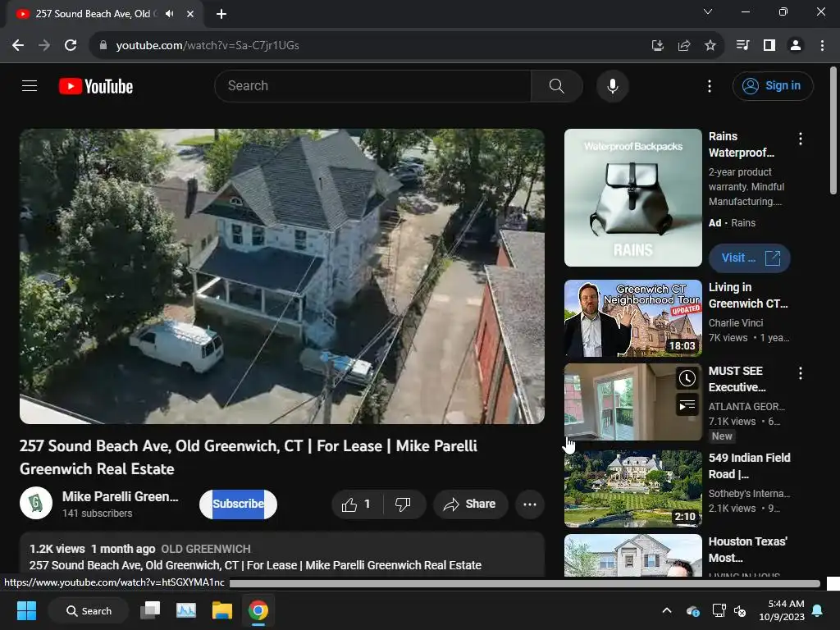Click the browser address bar URL

pyautogui.click(x=208, y=46)
